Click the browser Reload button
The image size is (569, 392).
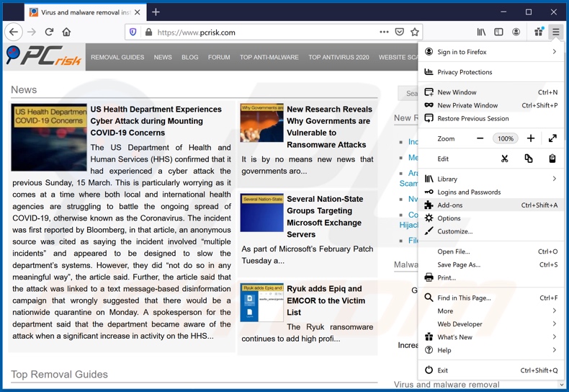[49, 32]
